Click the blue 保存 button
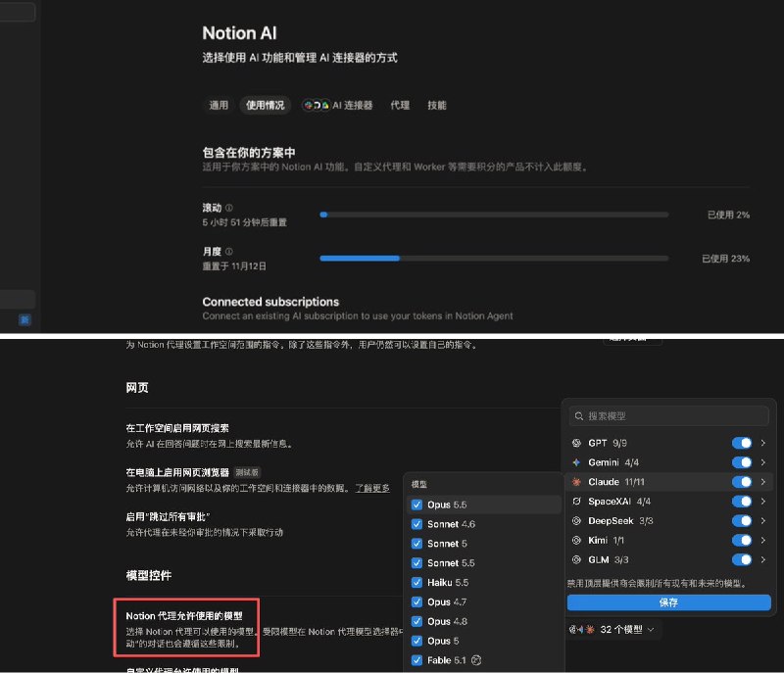Screen dimensions: 784x673 [668, 602]
